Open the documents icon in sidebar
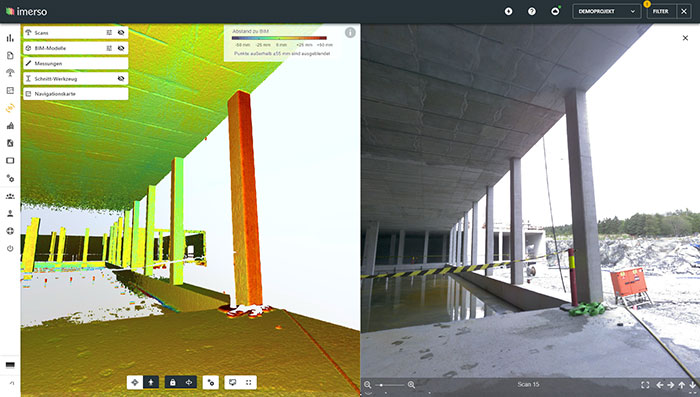Screen dimensions: 700x397 (x=10, y=55)
